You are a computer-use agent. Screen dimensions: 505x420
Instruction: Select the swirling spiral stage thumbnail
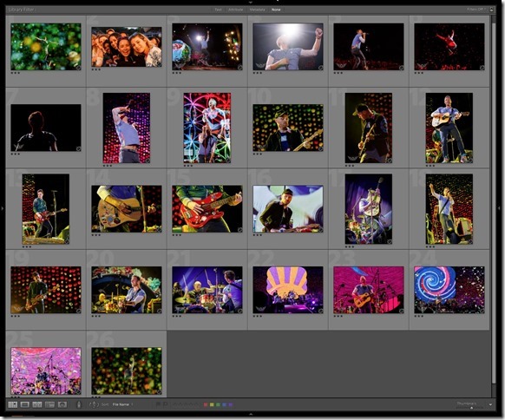pos(449,290)
